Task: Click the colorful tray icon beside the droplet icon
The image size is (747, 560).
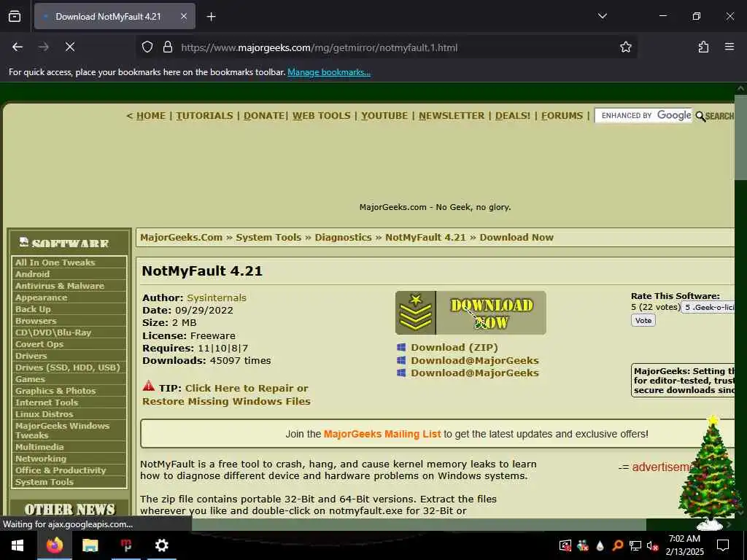Action: point(583,545)
